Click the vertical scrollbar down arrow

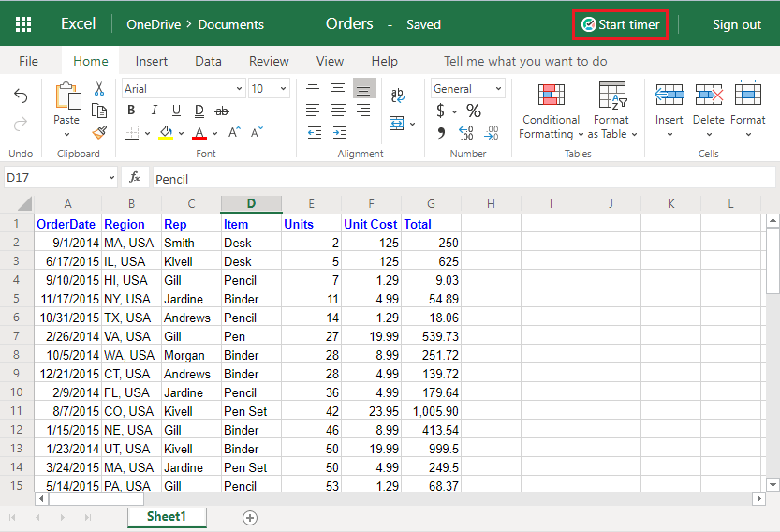tap(773, 484)
